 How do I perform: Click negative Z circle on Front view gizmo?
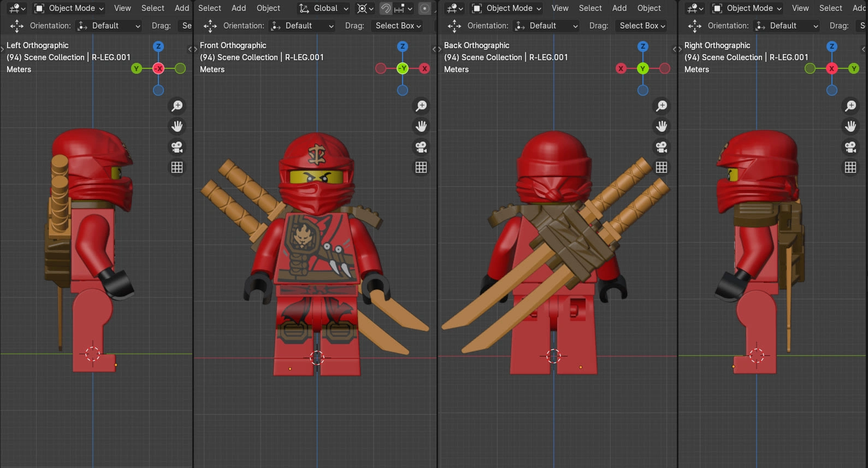coord(403,90)
